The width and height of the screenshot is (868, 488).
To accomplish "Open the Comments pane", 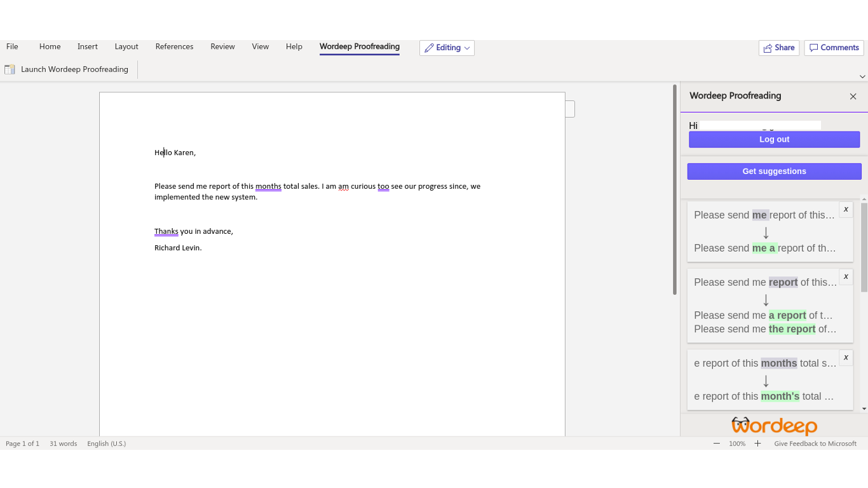I will pyautogui.click(x=834, y=48).
